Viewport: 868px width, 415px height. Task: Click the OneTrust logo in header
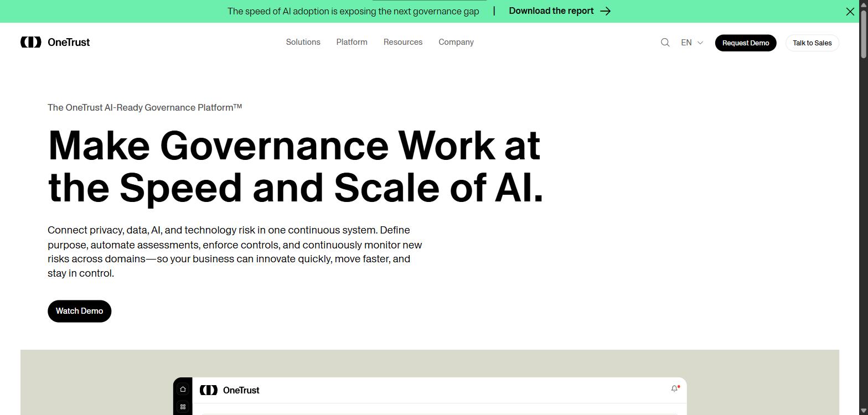tap(55, 42)
